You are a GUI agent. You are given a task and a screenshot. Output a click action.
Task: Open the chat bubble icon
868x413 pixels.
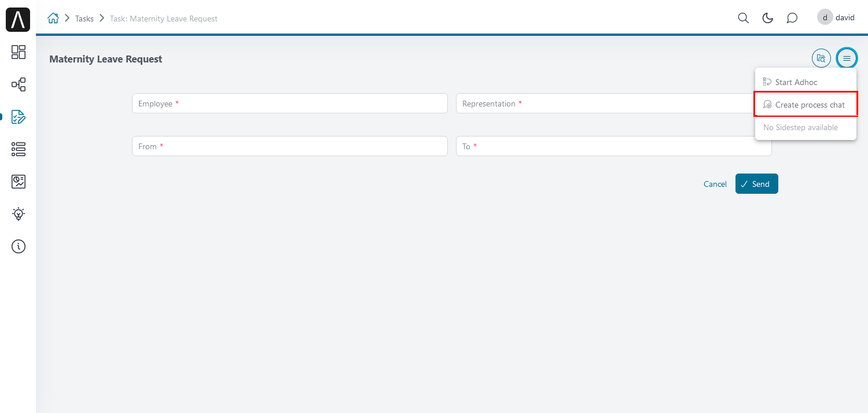point(792,18)
